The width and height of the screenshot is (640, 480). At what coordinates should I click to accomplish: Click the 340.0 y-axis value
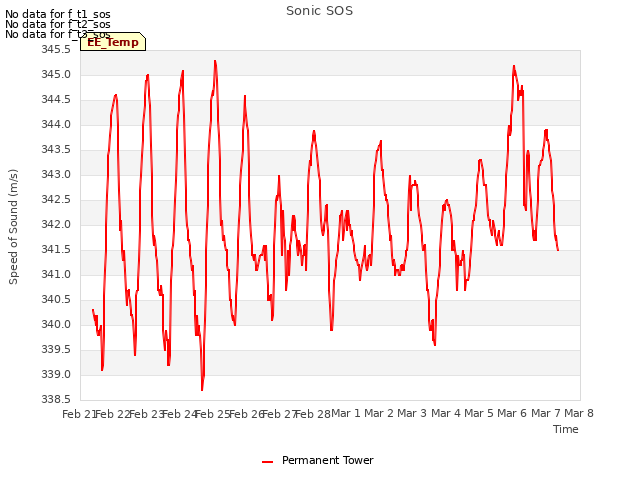56,324
